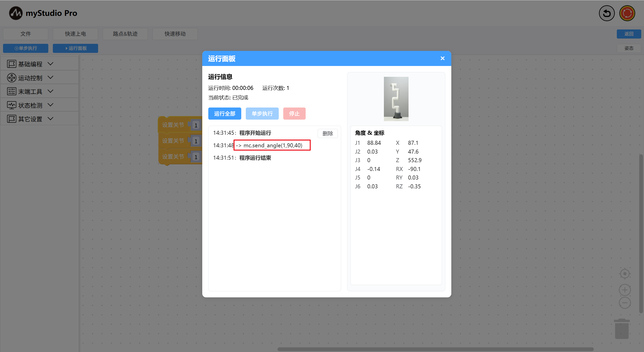Click the 末端工具 sliders icon
This screenshot has height=352, width=644.
point(12,91)
